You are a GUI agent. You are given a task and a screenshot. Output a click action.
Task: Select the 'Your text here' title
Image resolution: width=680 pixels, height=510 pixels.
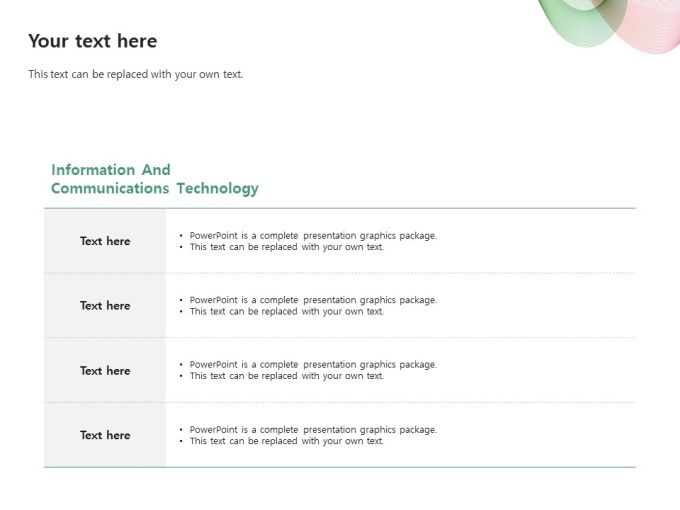[93, 41]
